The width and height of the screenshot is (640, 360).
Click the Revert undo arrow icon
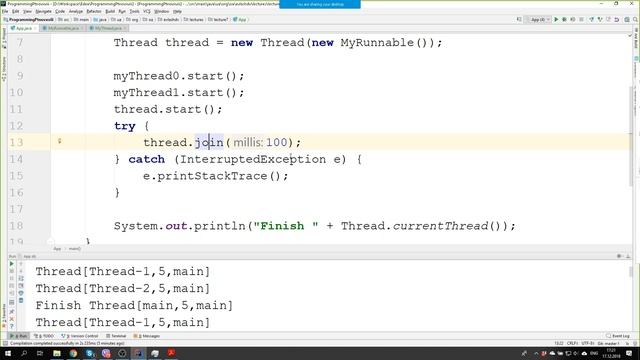click(x=617, y=20)
